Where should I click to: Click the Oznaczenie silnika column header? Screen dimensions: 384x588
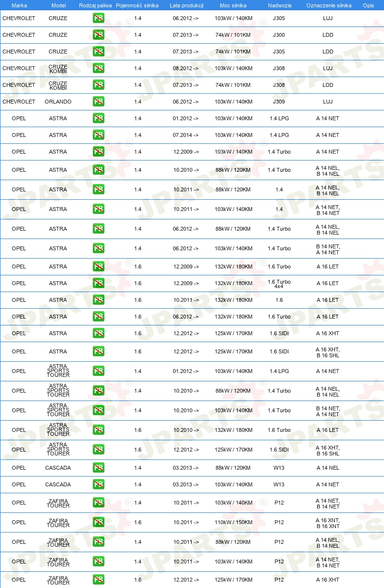[329, 5]
